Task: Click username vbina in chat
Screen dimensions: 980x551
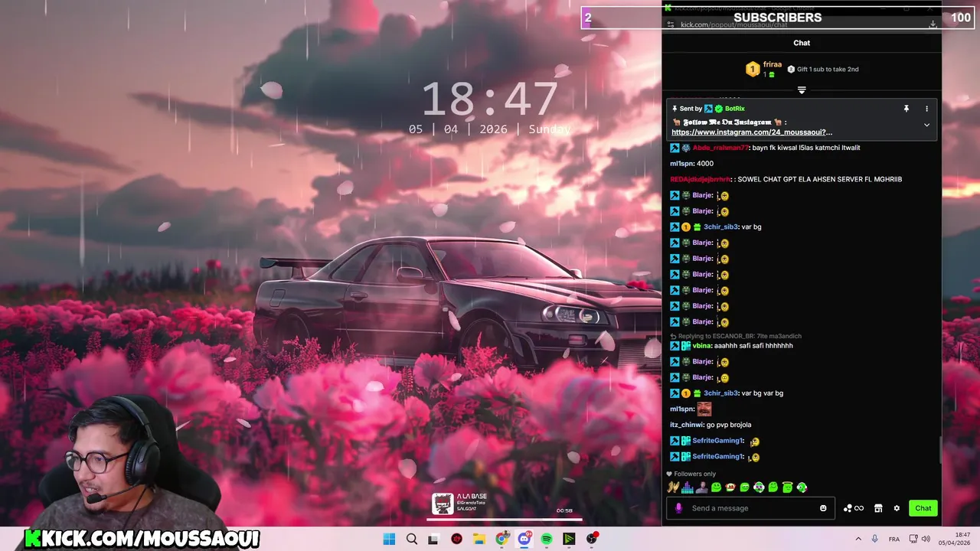Action: coord(702,346)
